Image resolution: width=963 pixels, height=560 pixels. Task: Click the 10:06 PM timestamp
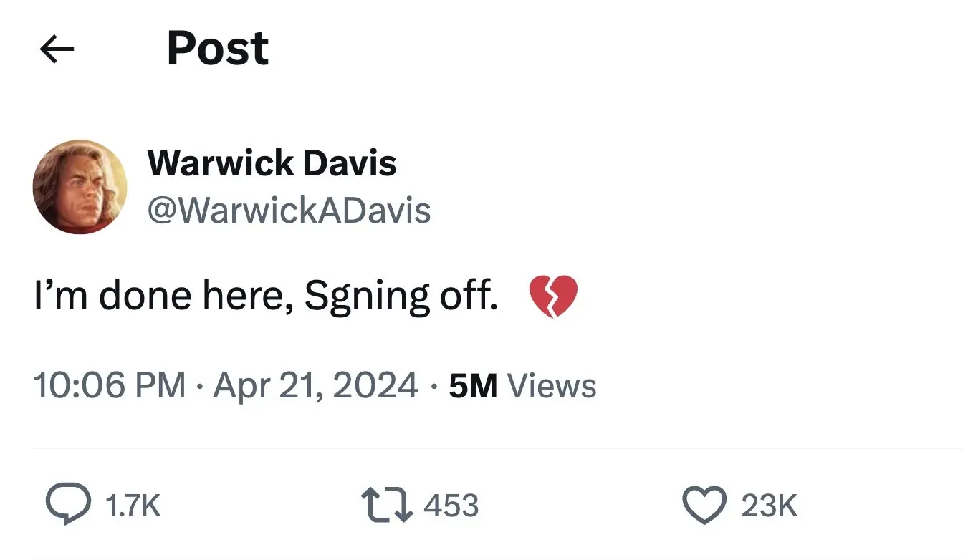pyautogui.click(x=109, y=386)
